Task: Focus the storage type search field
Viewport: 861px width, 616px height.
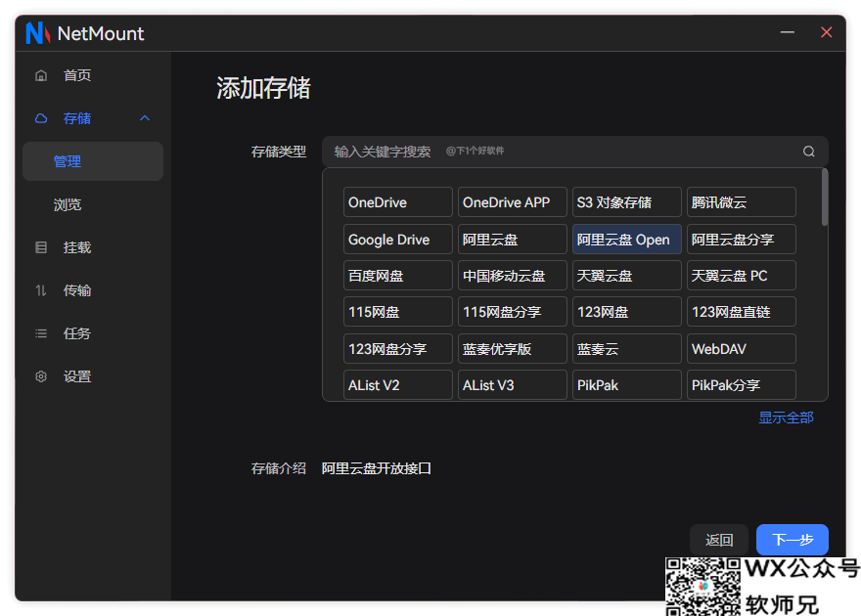Action: [575, 152]
